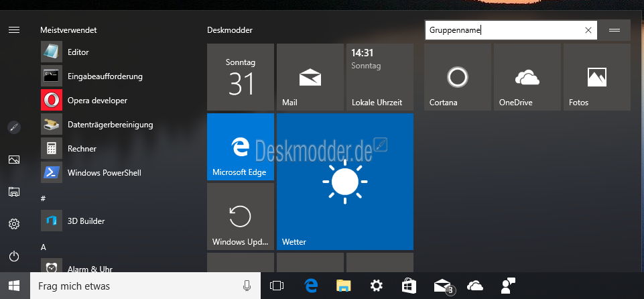
Task: Open Task View on the taskbar
Action: pos(277,286)
